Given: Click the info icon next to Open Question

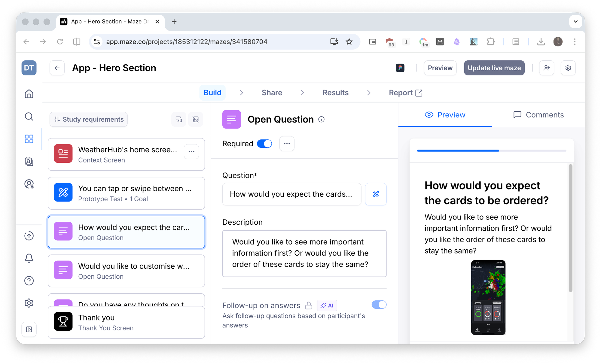Looking at the screenshot, I should tap(321, 120).
